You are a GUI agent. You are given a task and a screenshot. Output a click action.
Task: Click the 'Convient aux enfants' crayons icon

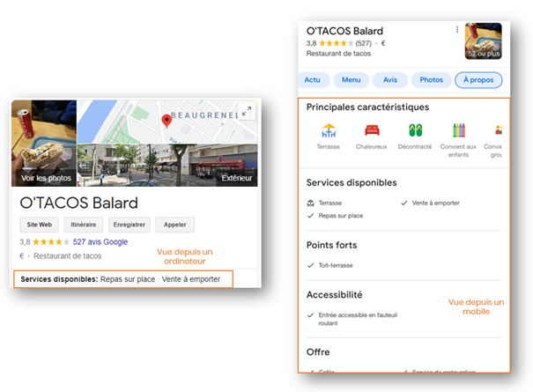click(x=459, y=130)
